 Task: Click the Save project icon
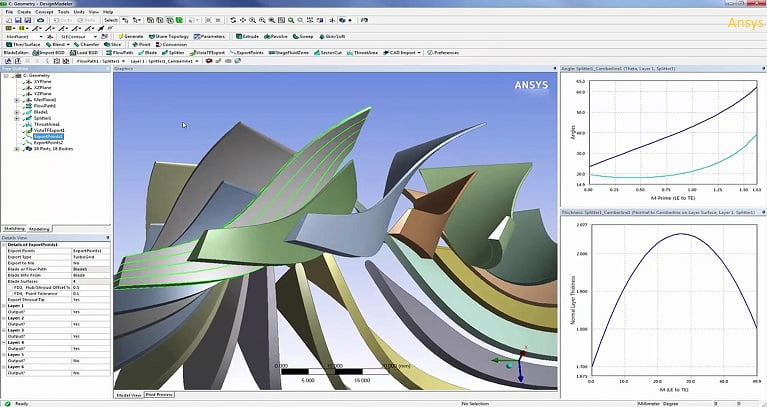pos(18,20)
